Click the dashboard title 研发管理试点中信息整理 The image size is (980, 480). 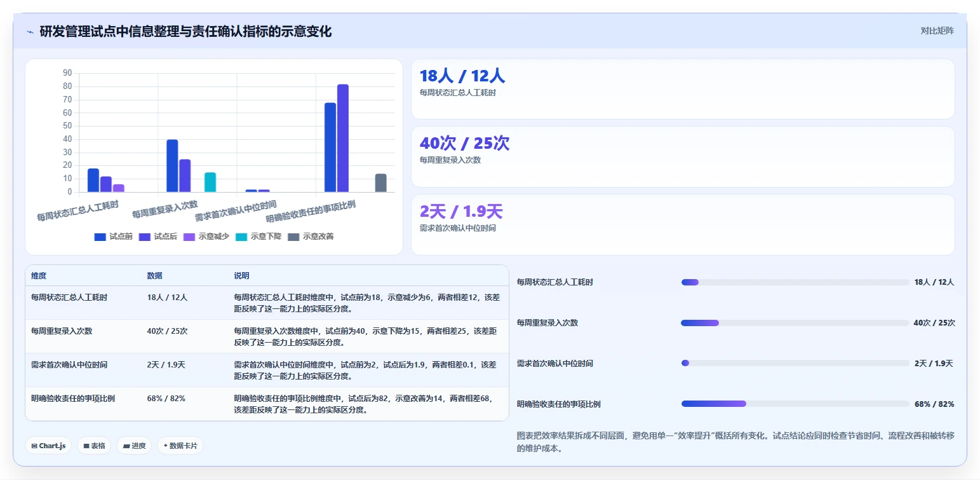pyautogui.click(x=185, y=31)
